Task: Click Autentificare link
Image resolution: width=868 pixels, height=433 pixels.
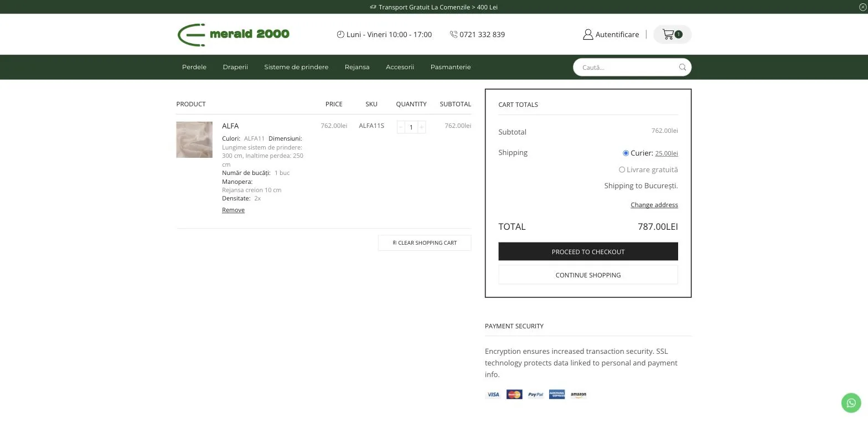Action: tap(617, 34)
